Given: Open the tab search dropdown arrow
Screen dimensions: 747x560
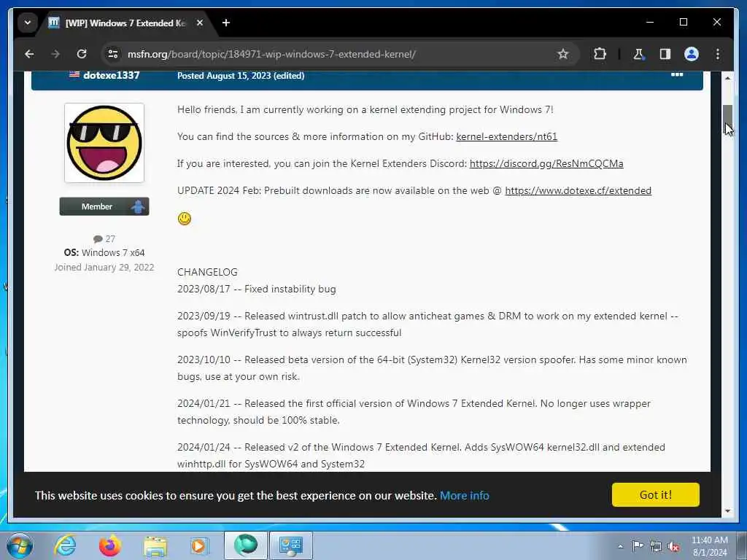Looking at the screenshot, I should (x=28, y=23).
